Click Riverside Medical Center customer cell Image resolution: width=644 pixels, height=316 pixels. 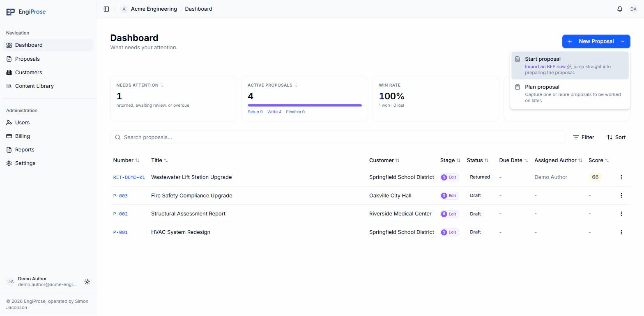(x=400, y=214)
